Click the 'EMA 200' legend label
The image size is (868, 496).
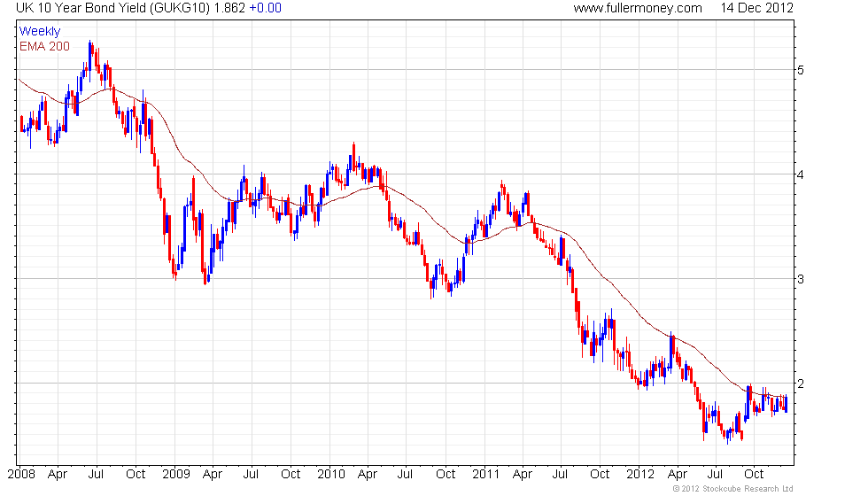pos(44,46)
